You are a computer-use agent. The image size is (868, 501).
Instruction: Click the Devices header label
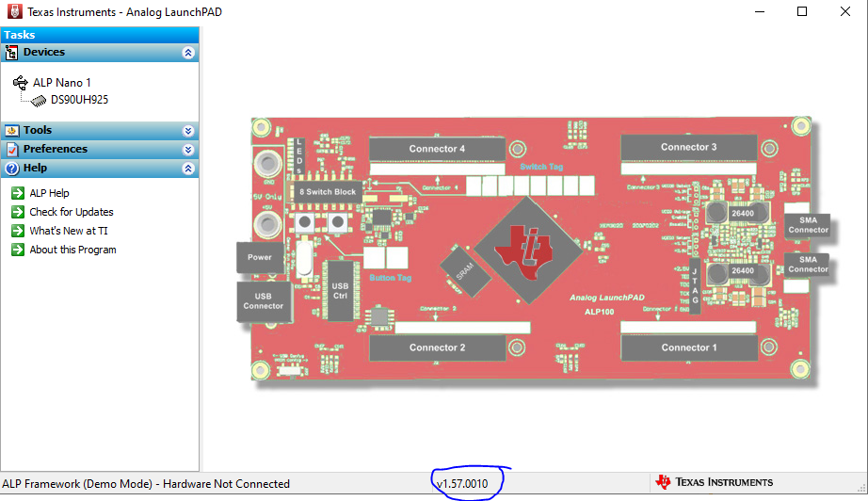pos(43,52)
